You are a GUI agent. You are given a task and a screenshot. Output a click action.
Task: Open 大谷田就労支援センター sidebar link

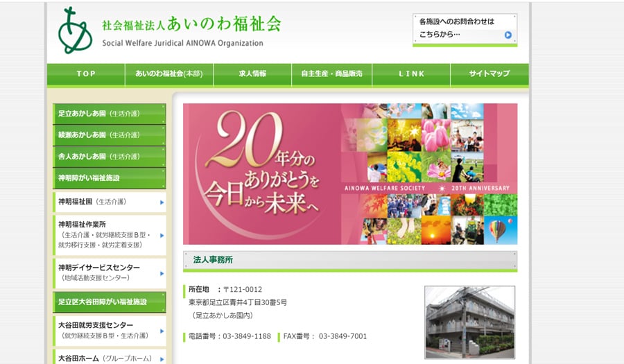(110, 331)
